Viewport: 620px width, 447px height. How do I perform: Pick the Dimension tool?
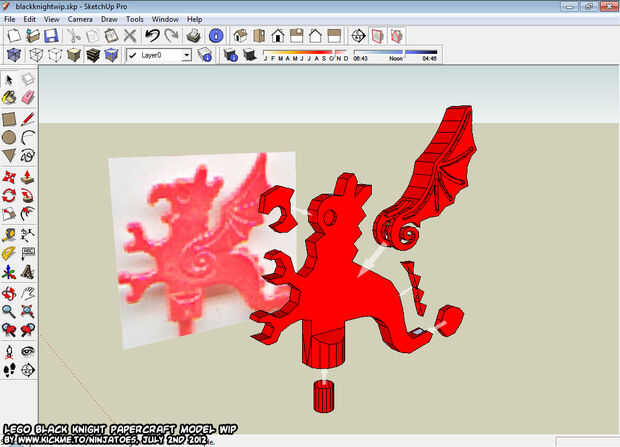coord(28,235)
